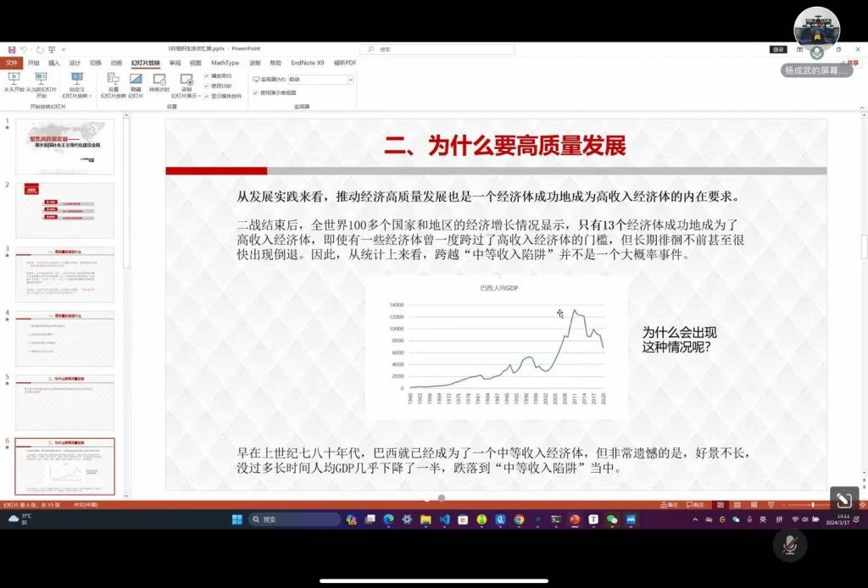Open 设置幻灯片放映 slideshow settings
This screenshot has width=868, height=588.
(114, 86)
